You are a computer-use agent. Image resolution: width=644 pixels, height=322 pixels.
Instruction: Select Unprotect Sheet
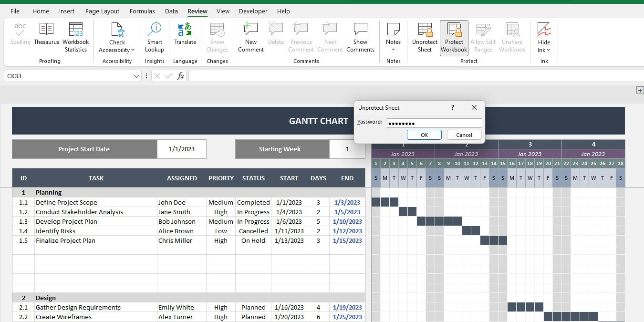point(424,36)
